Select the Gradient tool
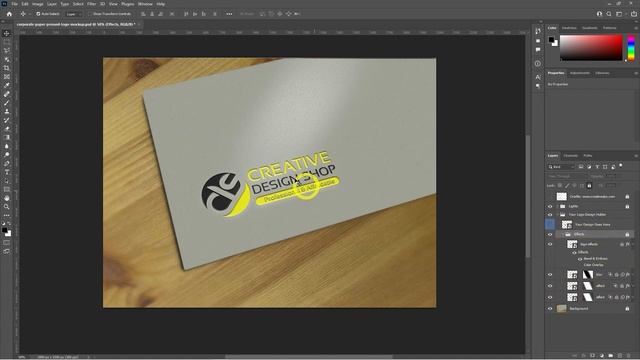This screenshot has width=640, height=360. [x=7, y=137]
